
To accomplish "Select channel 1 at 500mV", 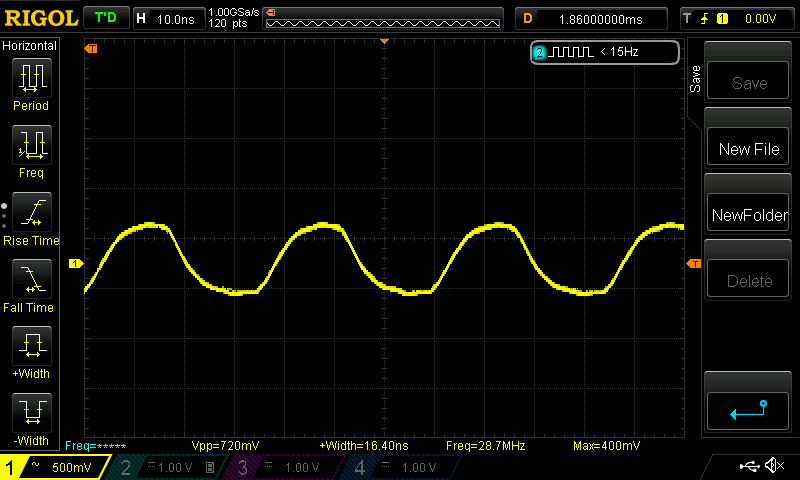I will click(x=54, y=467).
